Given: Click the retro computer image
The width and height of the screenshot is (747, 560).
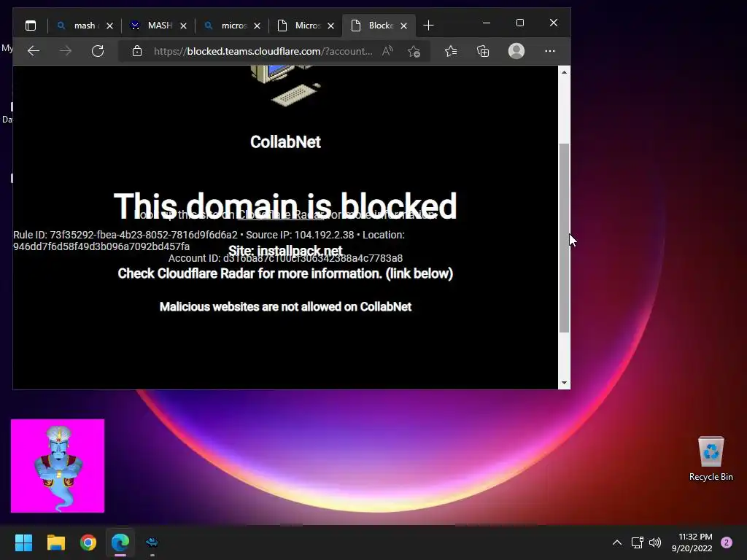Looking at the screenshot, I should [x=286, y=86].
